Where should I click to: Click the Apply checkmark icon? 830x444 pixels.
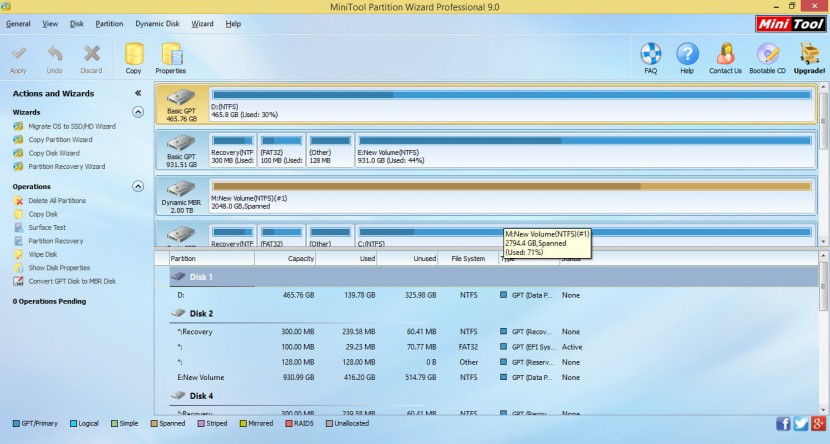pyautogui.click(x=19, y=53)
